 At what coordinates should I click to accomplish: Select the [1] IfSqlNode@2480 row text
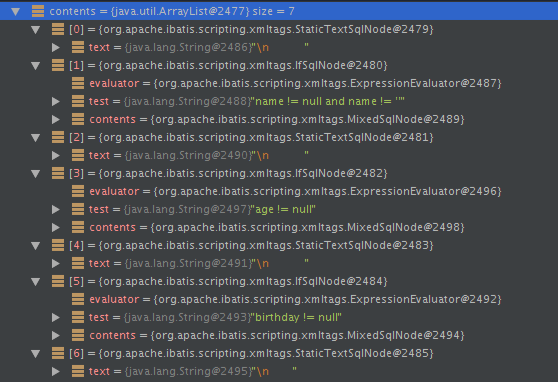pos(228,65)
